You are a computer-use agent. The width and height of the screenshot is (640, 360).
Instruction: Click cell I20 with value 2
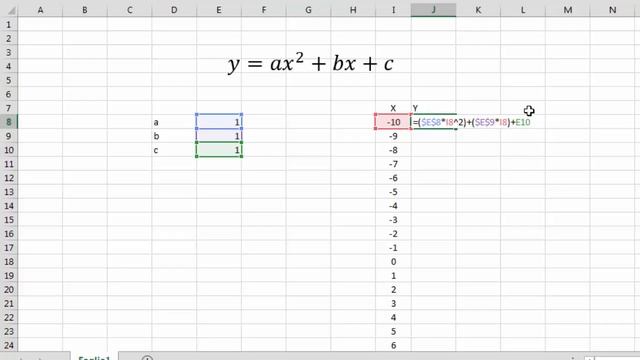(393, 289)
